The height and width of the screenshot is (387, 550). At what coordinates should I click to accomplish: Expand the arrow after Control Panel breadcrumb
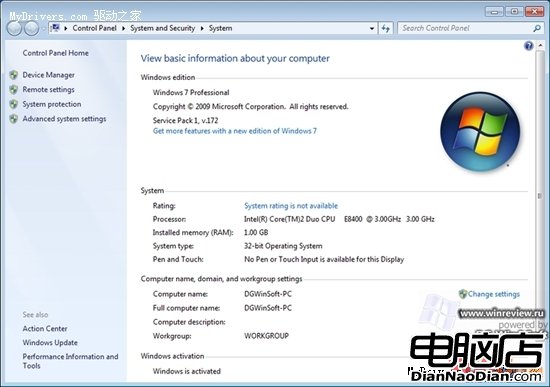(123, 28)
